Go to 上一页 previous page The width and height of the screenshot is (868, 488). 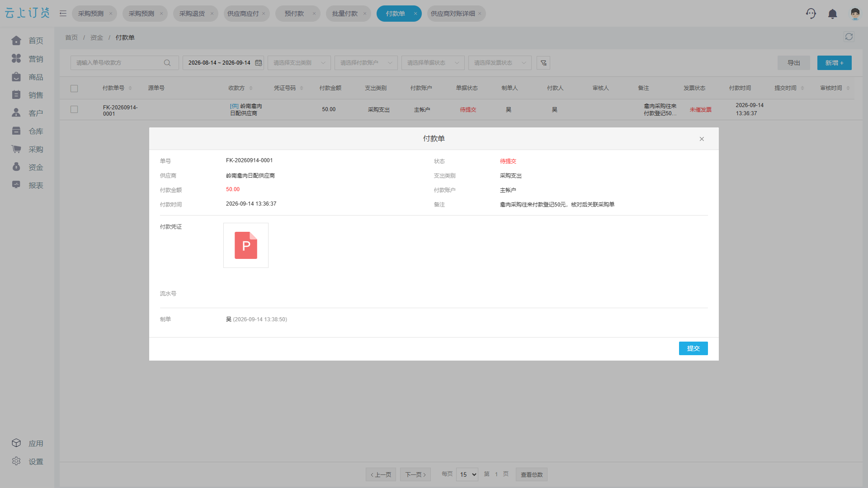[x=381, y=474]
